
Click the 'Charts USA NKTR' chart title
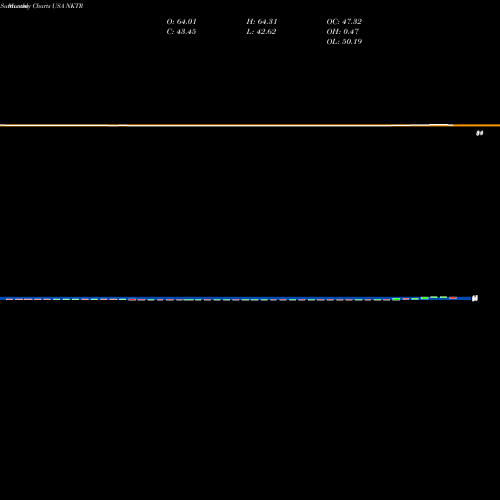coord(58,6)
